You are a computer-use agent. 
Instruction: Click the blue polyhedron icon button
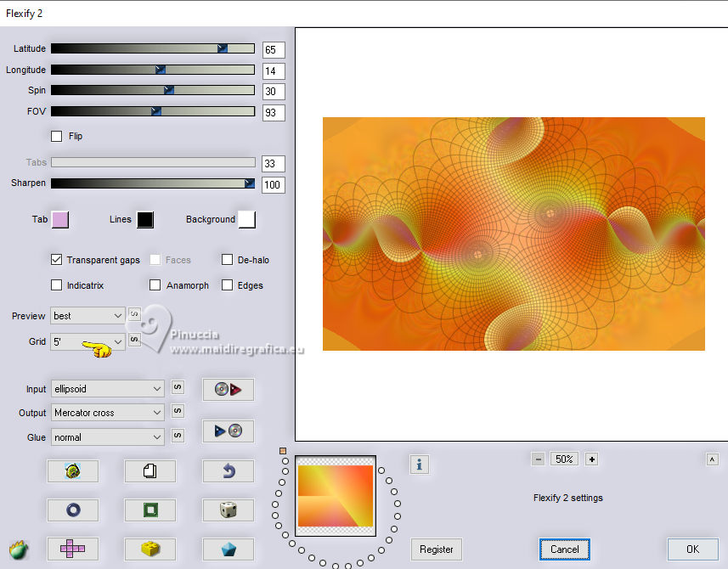pyautogui.click(x=228, y=549)
